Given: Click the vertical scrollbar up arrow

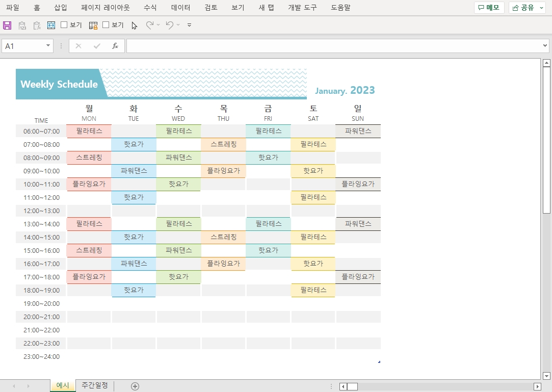Looking at the screenshot, I should (546, 63).
